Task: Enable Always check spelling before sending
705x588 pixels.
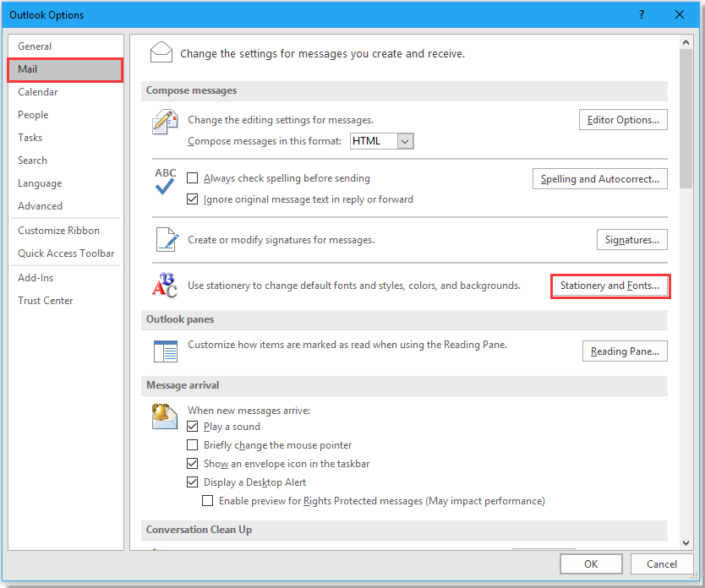Action: [193, 178]
